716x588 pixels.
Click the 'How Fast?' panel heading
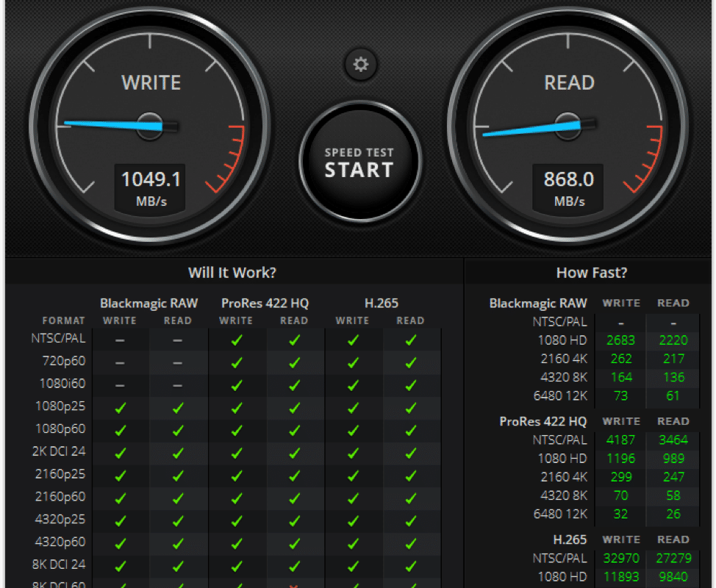(591, 273)
